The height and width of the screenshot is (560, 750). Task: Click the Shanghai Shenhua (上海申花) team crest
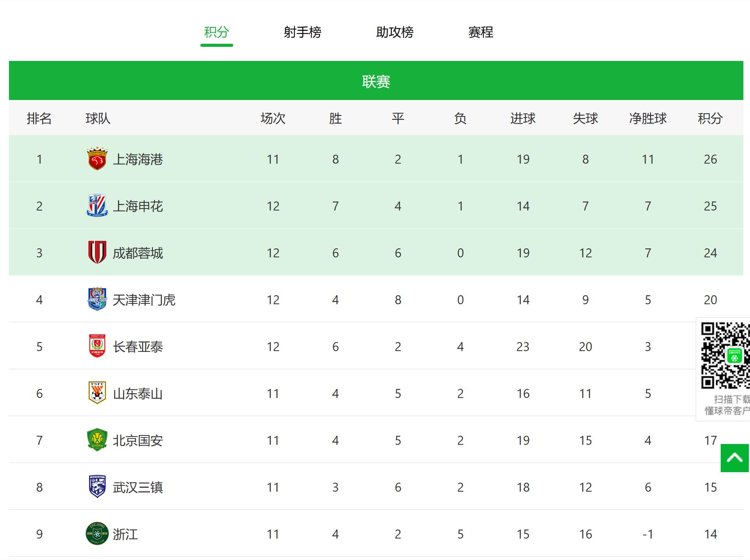click(97, 206)
